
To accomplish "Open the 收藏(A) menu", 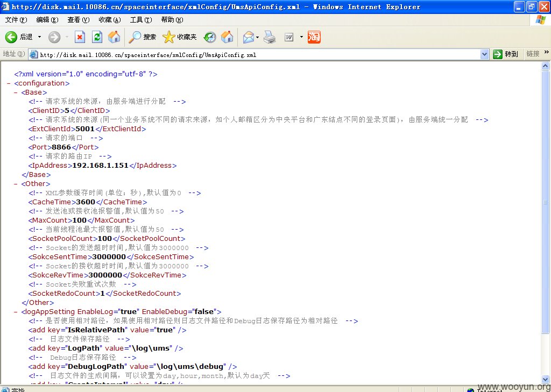I will [110, 20].
